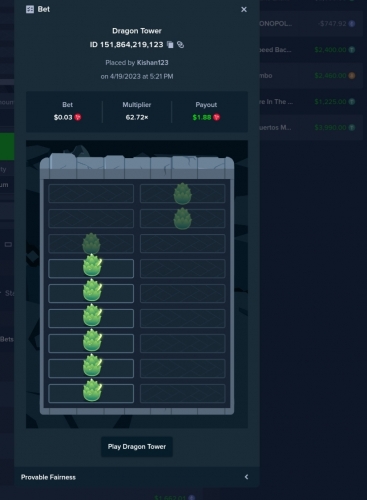Click the dark egg in third row left tile

pos(91,243)
